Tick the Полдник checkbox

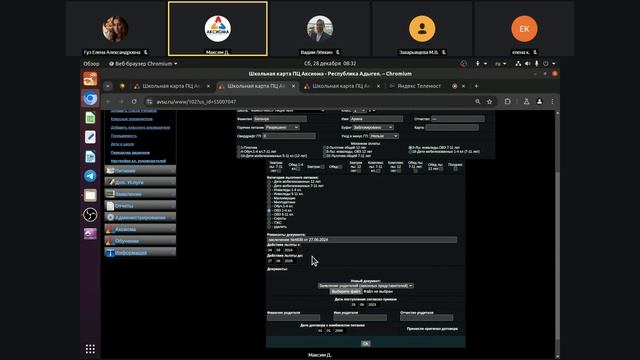click(x=455, y=168)
